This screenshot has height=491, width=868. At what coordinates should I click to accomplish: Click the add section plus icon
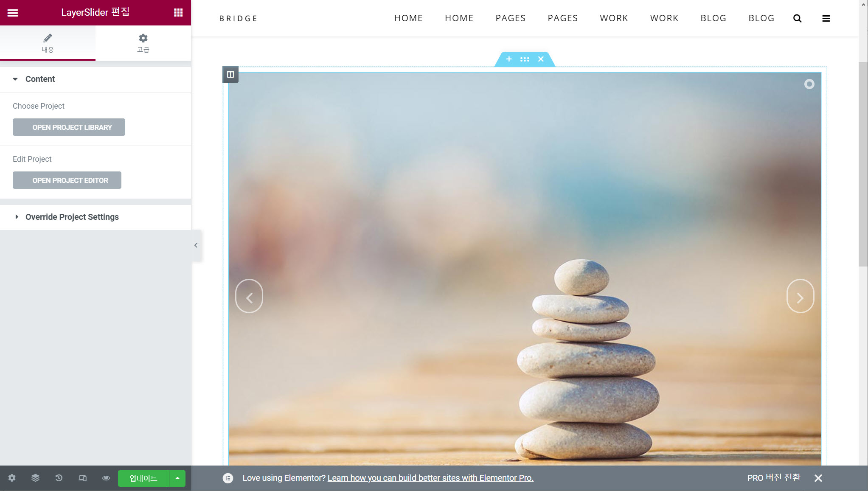pyautogui.click(x=509, y=59)
